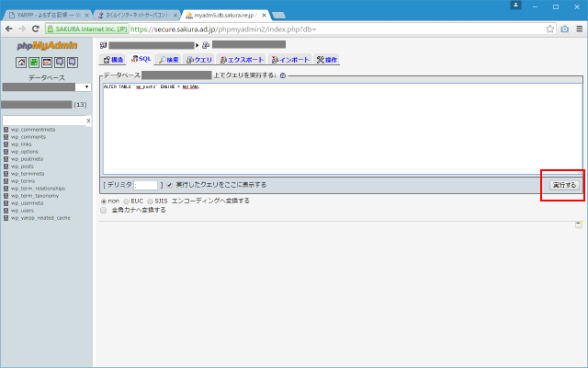
Task: Open the Chrome menu button
Action: click(x=578, y=29)
